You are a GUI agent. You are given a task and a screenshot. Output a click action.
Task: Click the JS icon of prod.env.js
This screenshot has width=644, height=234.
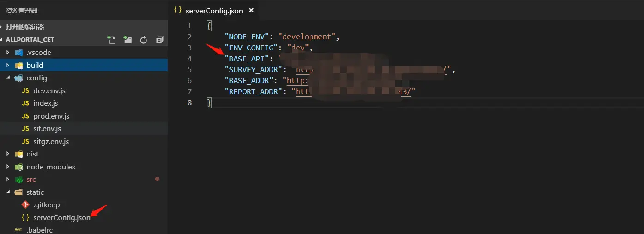point(25,116)
